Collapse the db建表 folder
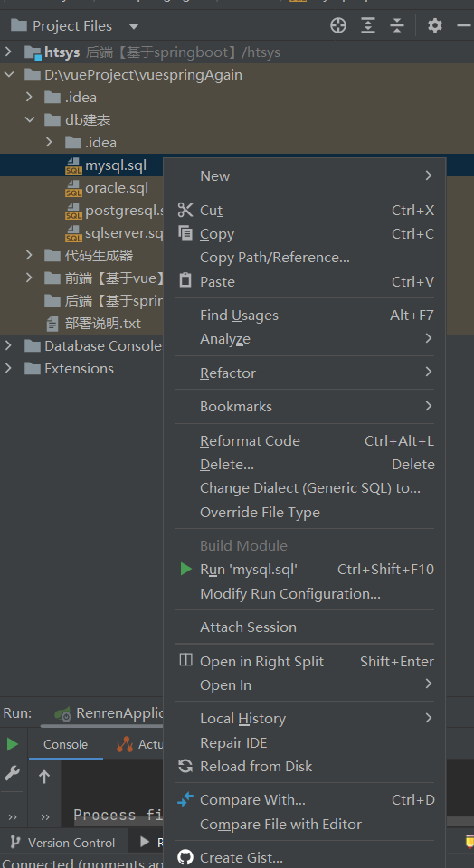 29,119
